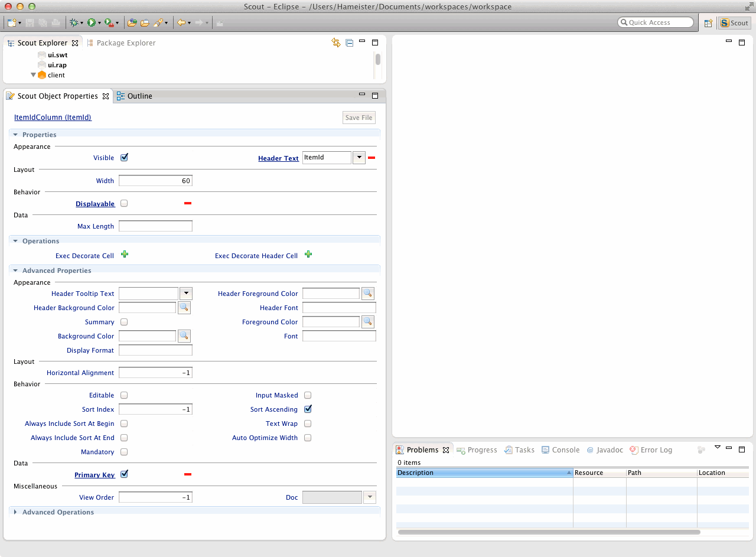Add Exec Decorate Cell operation
Viewport: 756px width, 557px height.
point(125,255)
